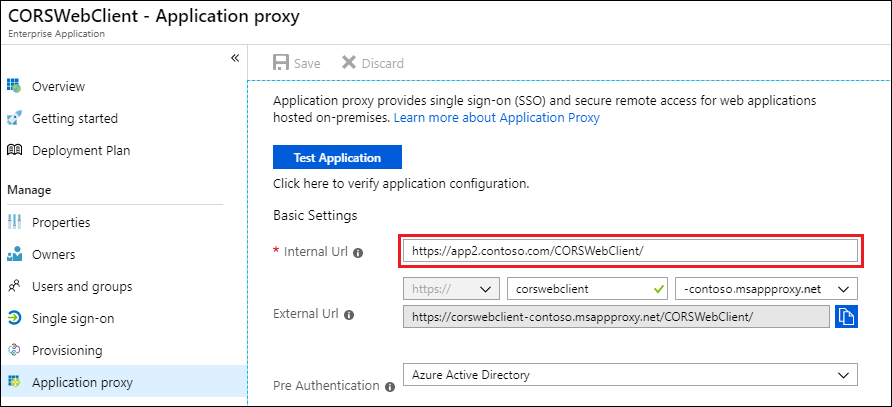This screenshot has width=892, height=407.
Task: Click the Internal Url info icon
Action: click(x=358, y=252)
